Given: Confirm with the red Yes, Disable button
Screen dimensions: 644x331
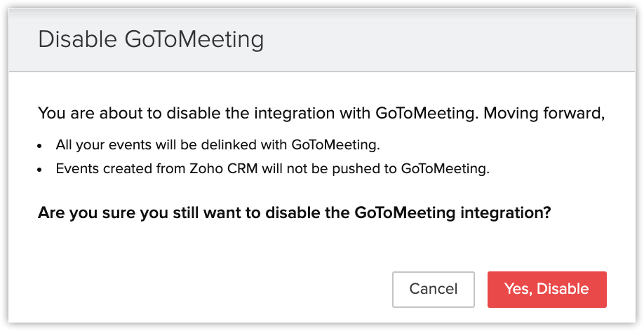Looking at the screenshot, I should (x=546, y=289).
